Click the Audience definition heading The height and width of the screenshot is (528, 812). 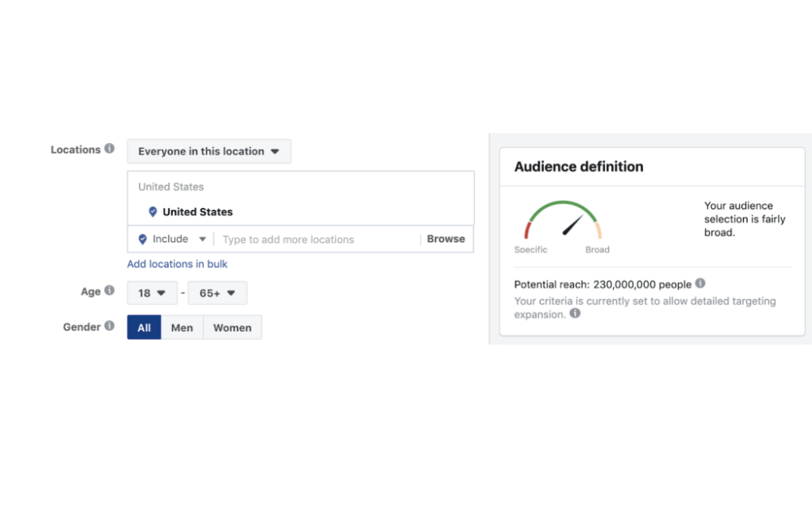(578, 167)
